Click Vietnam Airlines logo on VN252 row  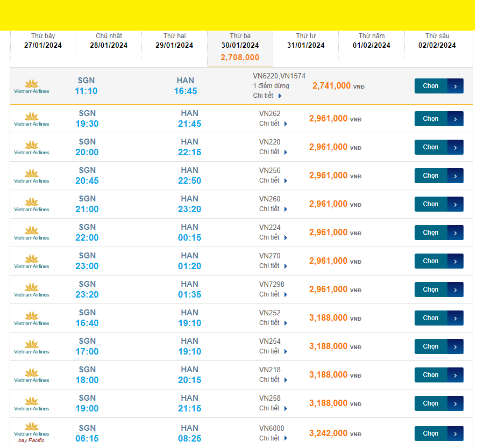click(31, 319)
